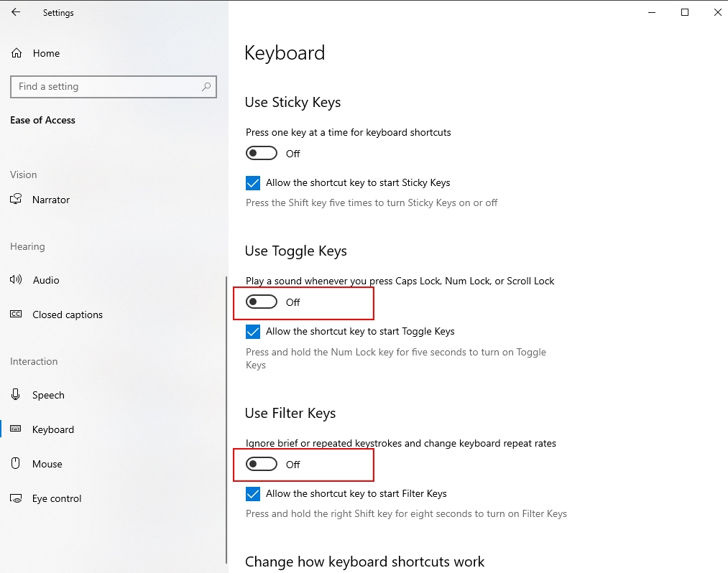Click the Home icon in sidebar
The image size is (728, 573).
17,53
